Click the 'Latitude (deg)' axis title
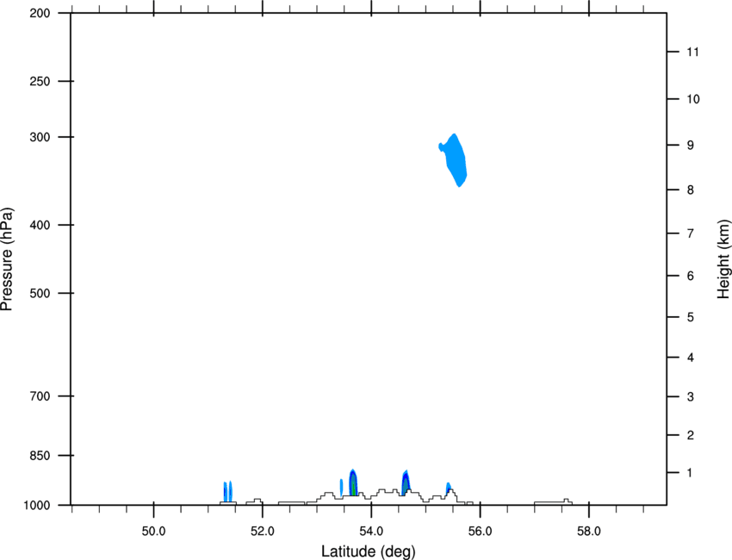The height and width of the screenshot is (560, 732). click(368, 551)
